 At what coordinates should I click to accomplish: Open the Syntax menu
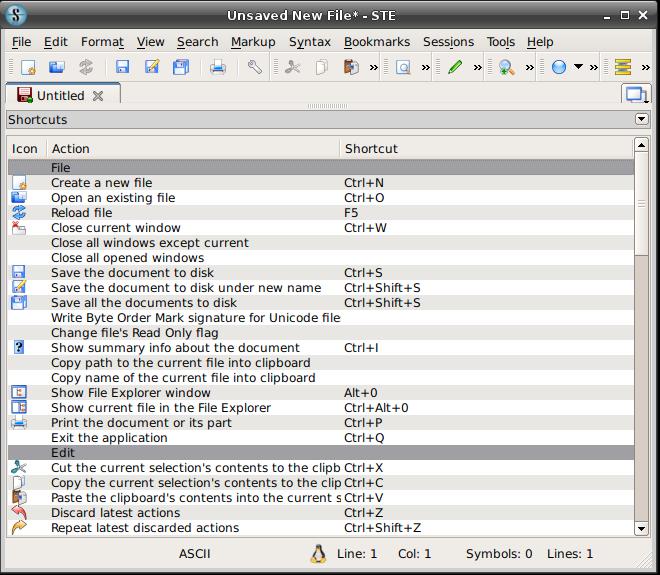(309, 42)
